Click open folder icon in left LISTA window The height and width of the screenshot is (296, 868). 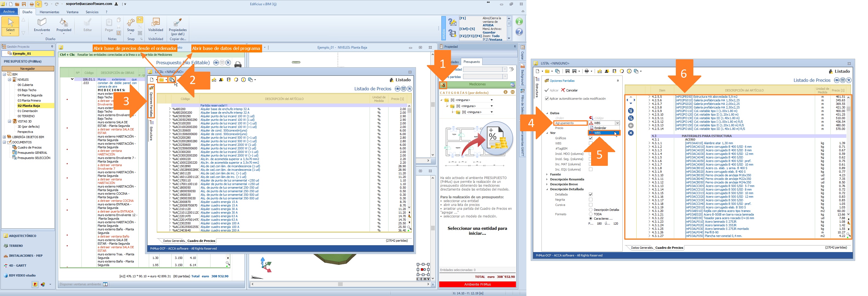pyautogui.click(x=162, y=80)
